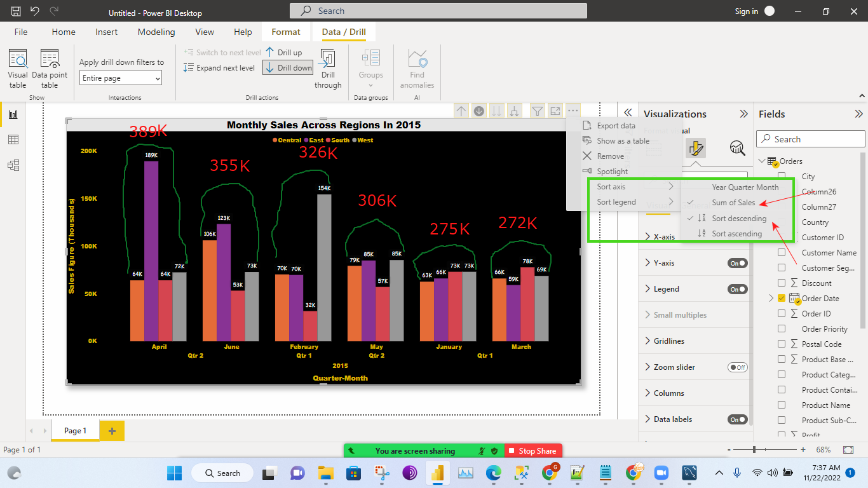
Task: Collapse the Visualizations pane with the double chevron
Action: [x=743, y=114]
